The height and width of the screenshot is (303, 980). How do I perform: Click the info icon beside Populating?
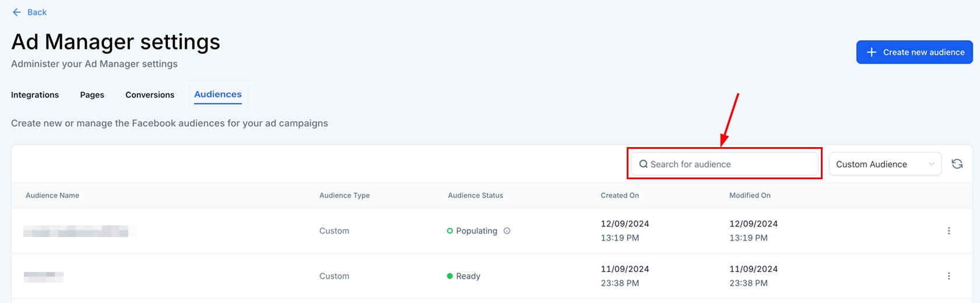tap(507, 231)
